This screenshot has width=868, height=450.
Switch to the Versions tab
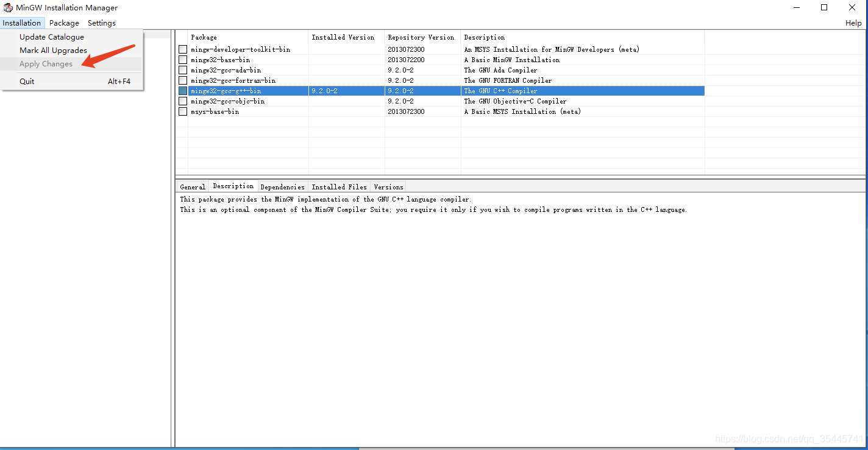point(388,187)
